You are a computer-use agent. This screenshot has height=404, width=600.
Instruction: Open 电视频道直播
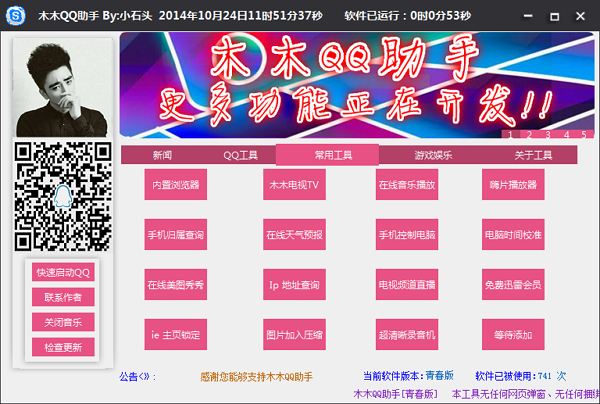click(407, 284)
